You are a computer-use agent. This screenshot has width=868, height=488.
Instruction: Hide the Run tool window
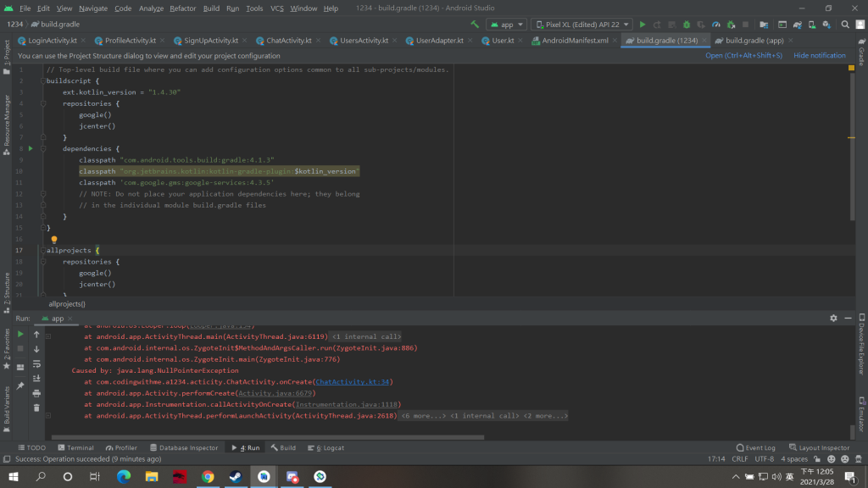click(x=848, y=319)
